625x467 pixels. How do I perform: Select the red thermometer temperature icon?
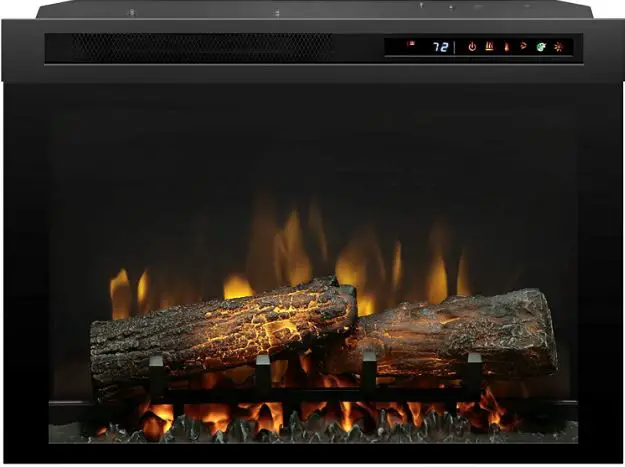click(x=506, y=46)
